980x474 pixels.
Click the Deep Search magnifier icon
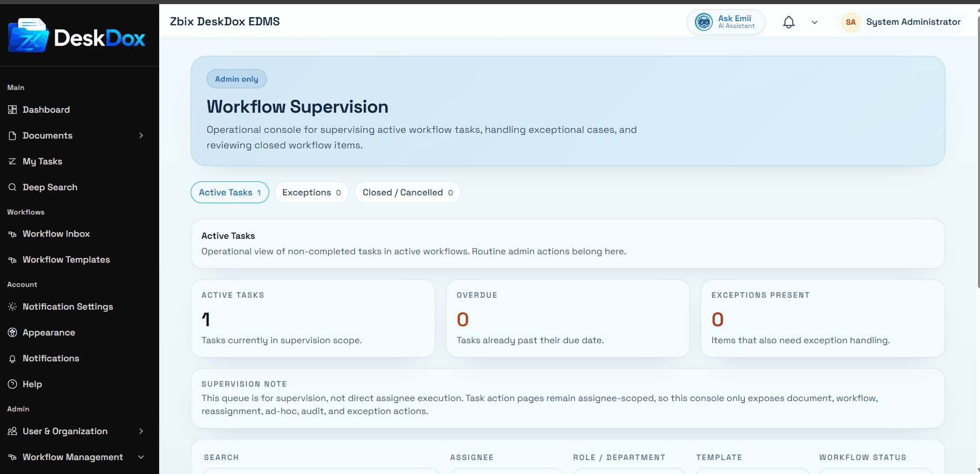12,187
